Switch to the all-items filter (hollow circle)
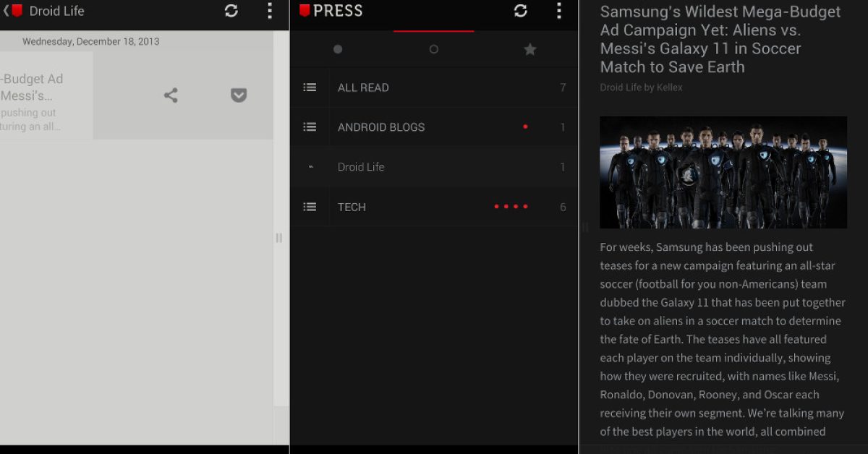 434,49
